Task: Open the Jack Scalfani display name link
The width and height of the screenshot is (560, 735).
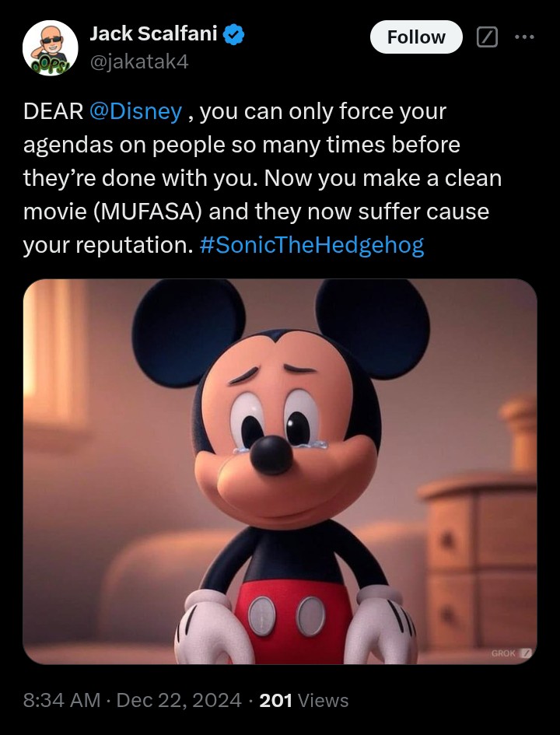Action: 153,33
